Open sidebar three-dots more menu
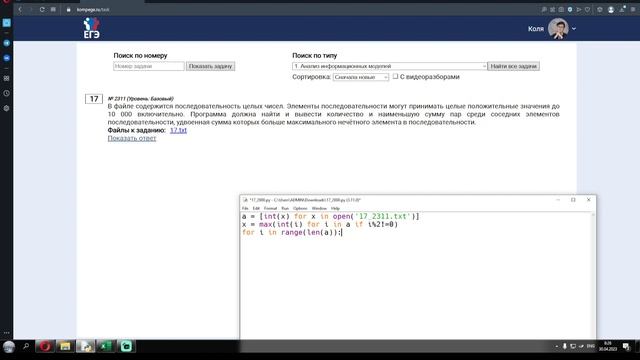The width and height of the screenshot is (640, 360). pos(7,333)
